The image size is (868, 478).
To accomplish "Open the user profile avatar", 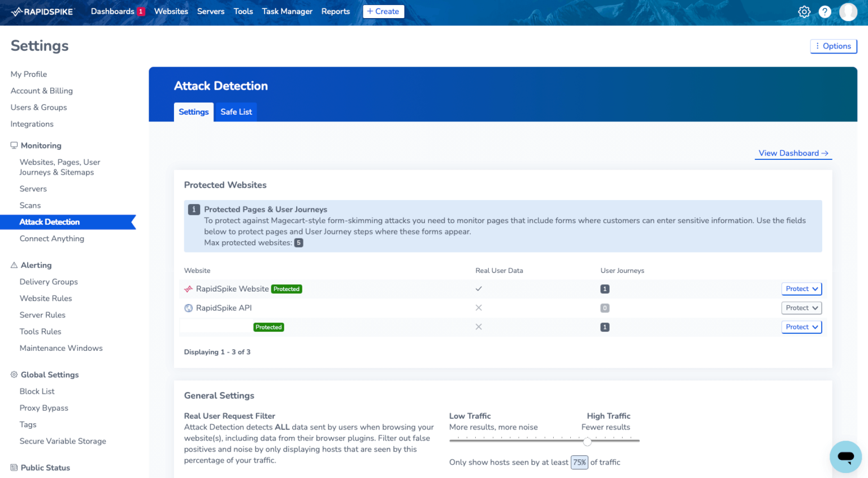I will tap(848, 11).
